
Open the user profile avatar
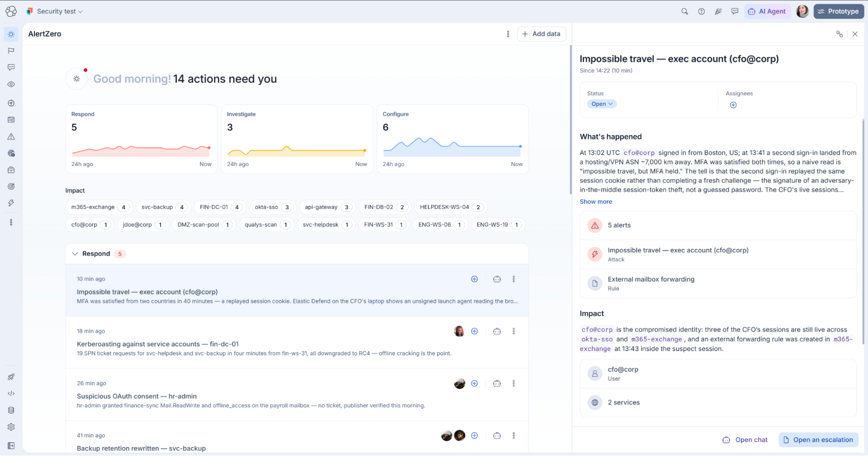(802, 11)
